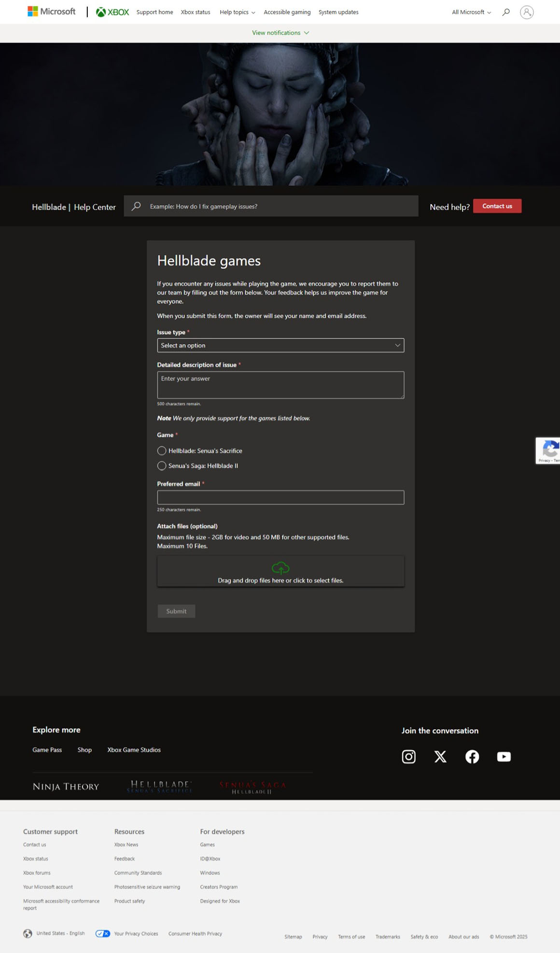Open Accessible gaming menu item
Viewport: 560px width, 953px height.
(287, 12)
